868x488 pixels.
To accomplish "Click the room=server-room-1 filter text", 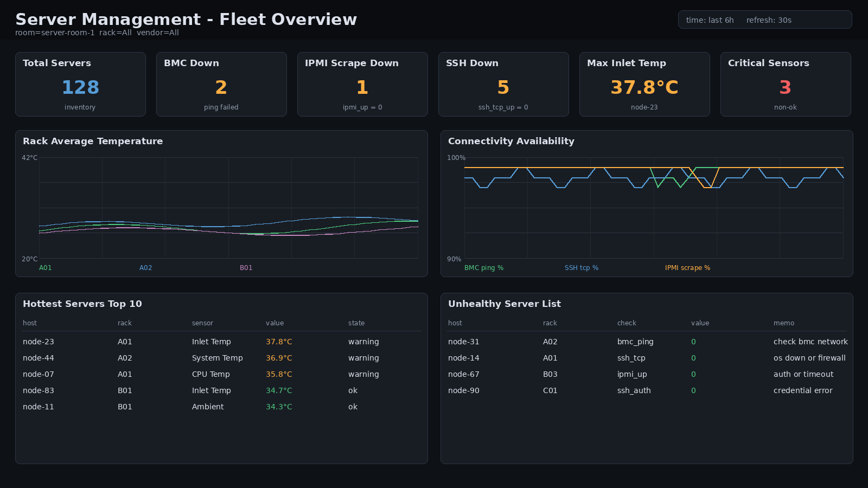I will (55, 33).
